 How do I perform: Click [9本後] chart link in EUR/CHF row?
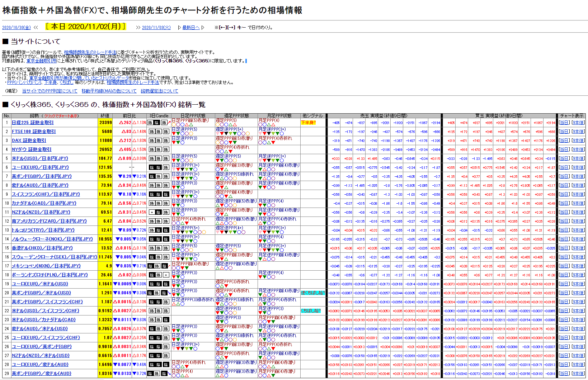tap(578, 338)
